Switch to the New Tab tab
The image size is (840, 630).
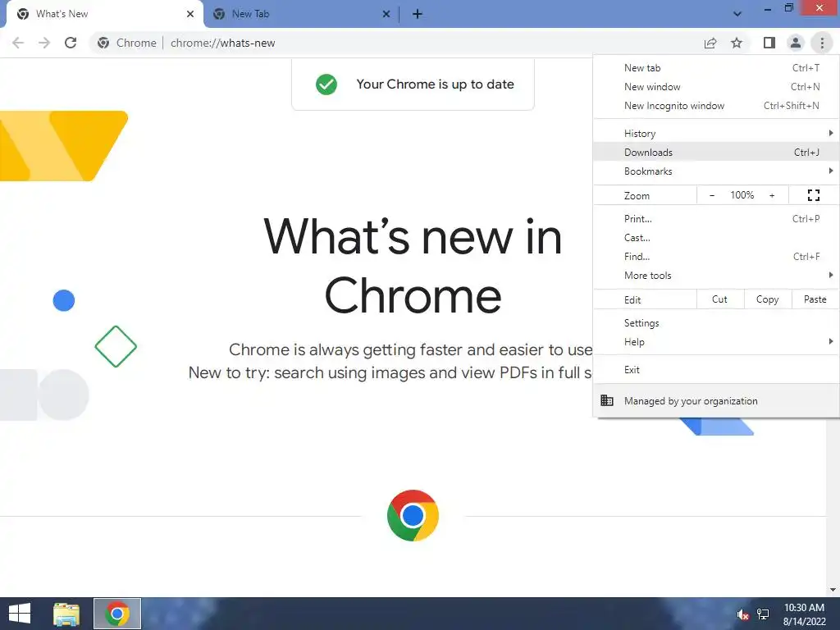300,15
